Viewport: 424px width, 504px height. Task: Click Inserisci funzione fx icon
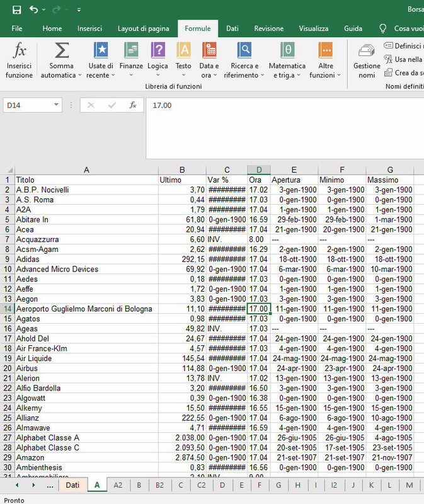(x=20, y=51)
